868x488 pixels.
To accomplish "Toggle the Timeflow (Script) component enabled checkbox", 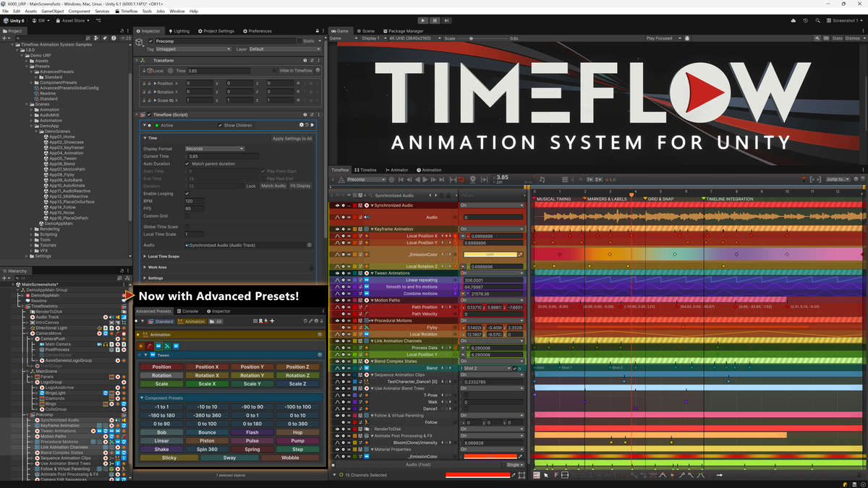I will pyautogui.click(x=148, y=114).
